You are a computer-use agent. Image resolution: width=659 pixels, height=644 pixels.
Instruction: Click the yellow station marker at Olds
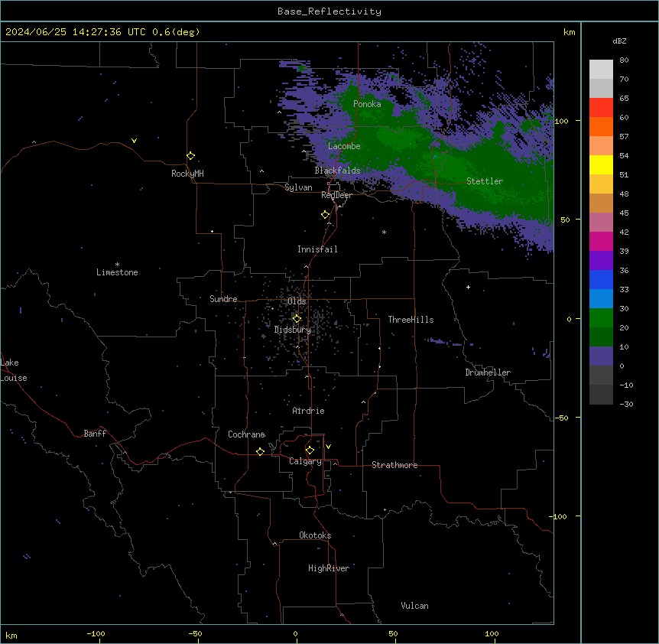point(297,319)
